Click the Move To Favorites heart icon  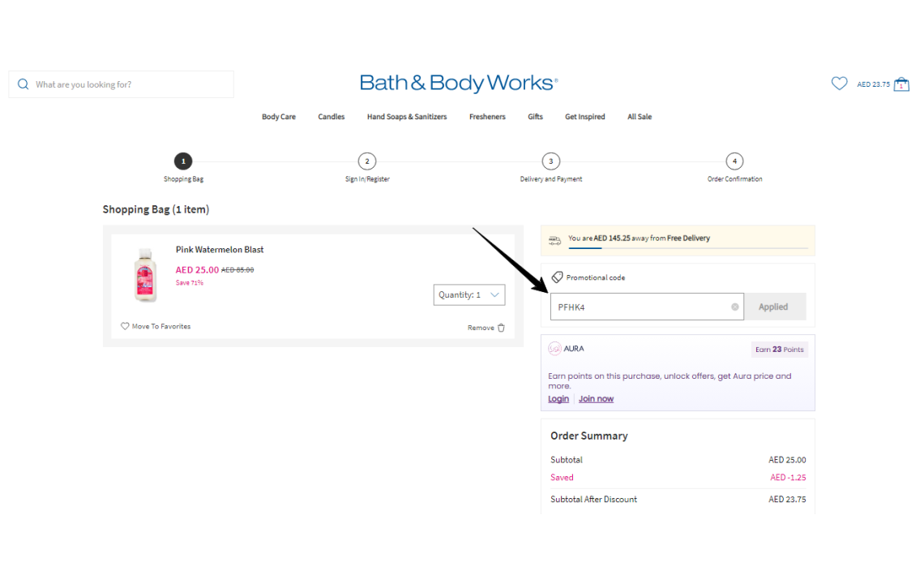click(125, 326)
